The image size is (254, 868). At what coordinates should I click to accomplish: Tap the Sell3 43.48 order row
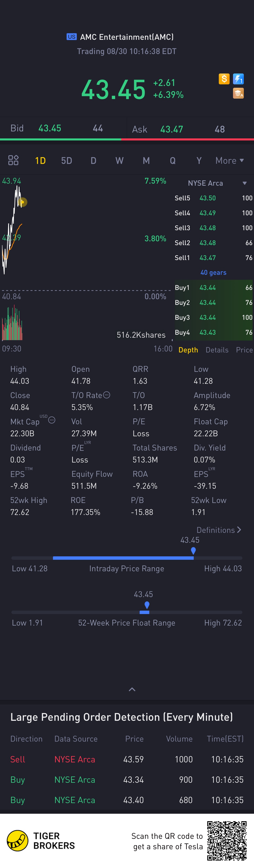[x=213, y=228]
